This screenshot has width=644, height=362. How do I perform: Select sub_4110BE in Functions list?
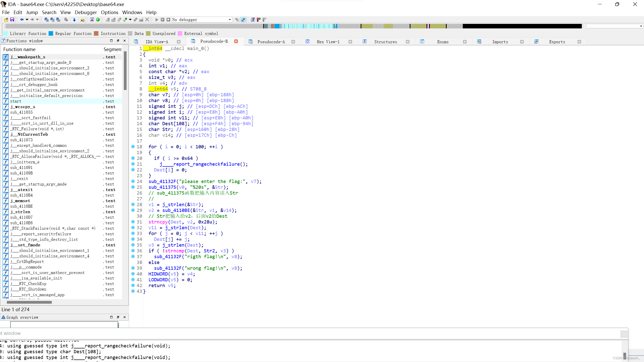click(x=21, y=206)
